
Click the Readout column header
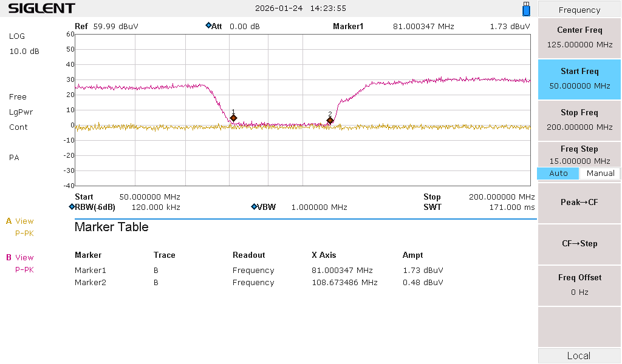pos(248,255)
